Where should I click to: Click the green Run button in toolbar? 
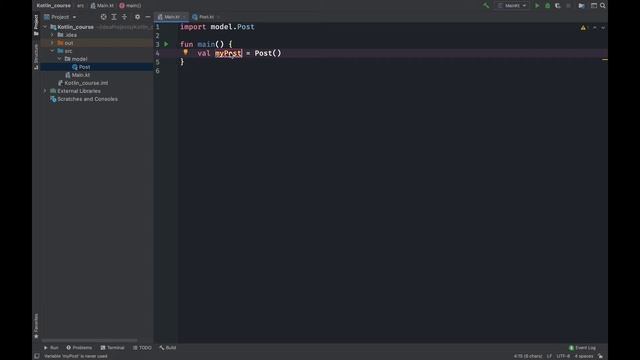pyautogui.click(x=537, y=6)
